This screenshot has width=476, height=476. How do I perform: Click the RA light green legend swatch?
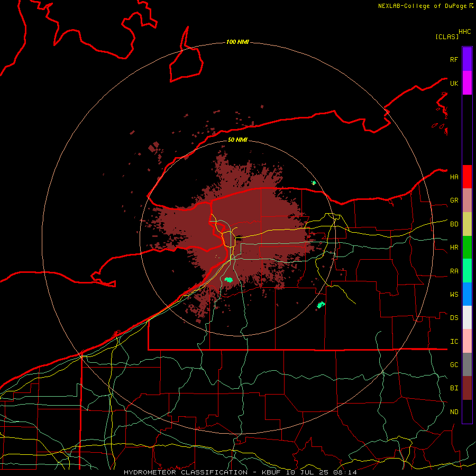click(x=467, y=271)
